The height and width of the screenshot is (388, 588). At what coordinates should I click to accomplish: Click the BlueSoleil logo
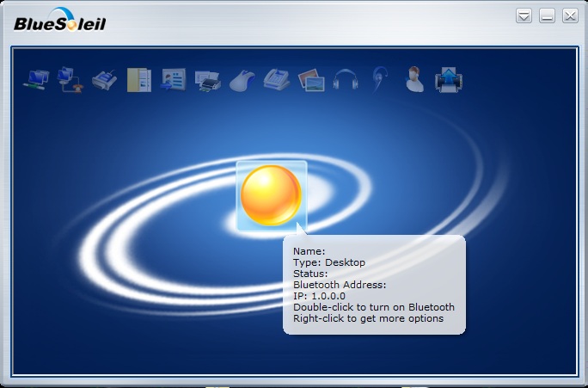click(60, 20)
